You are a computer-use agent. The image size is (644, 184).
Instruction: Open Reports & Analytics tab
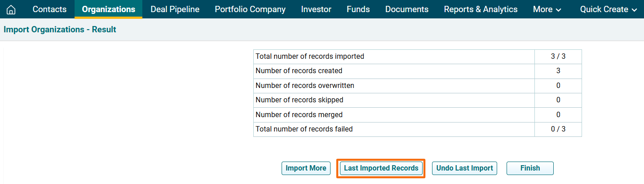pyautogui.click(x=481, y=9)
